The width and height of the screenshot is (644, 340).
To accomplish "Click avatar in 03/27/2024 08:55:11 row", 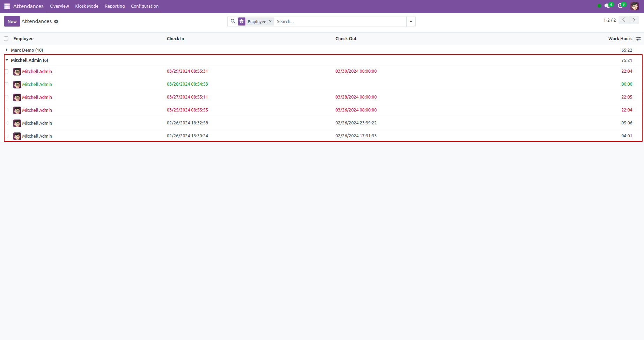I will (x=17, y=97).
